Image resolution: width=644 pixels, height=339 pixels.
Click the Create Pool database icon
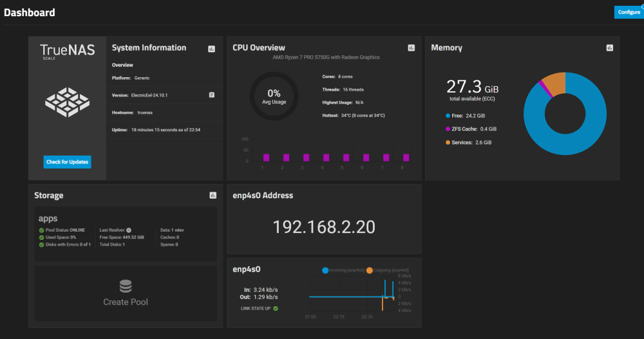[x=126, y=286]
